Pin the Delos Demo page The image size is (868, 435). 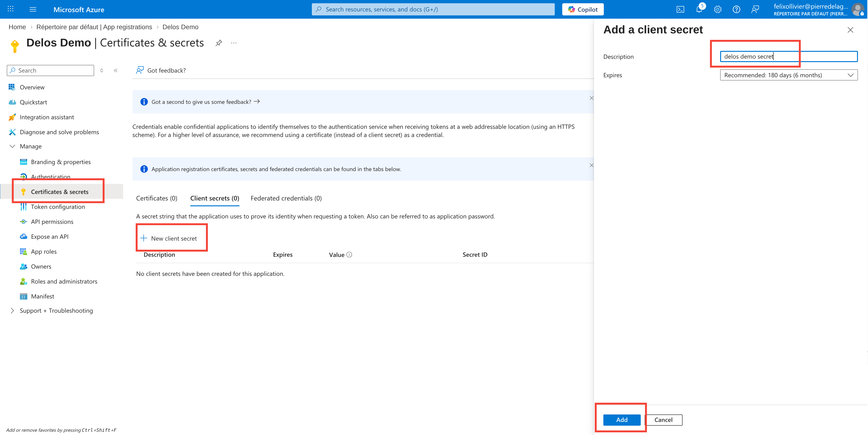(x=219, y=43)
